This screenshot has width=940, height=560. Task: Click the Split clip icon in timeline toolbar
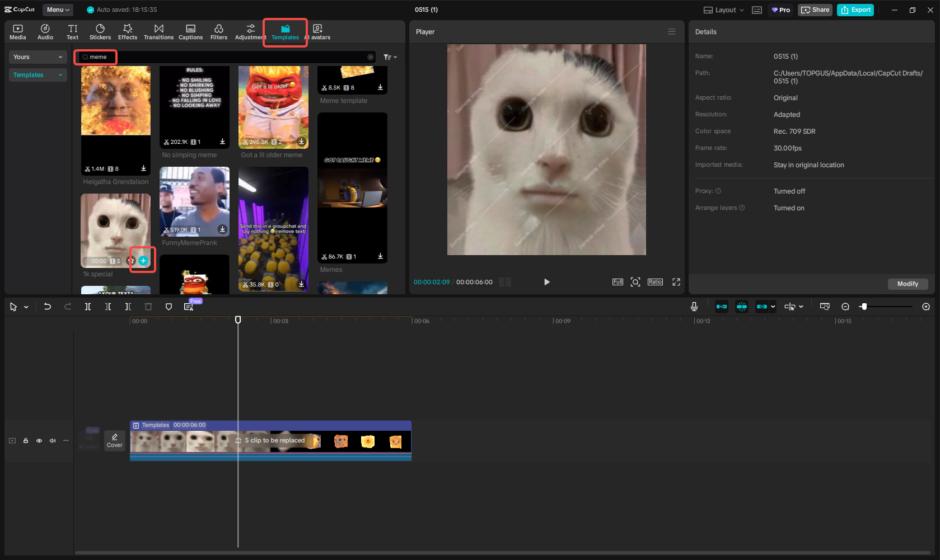click(x=88, y=307)
